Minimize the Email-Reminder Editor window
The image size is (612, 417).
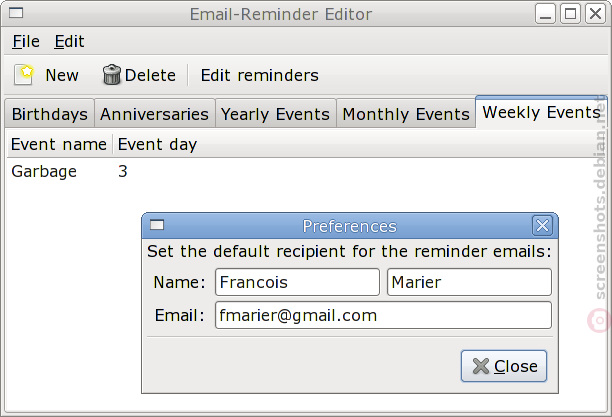[545, 14]
